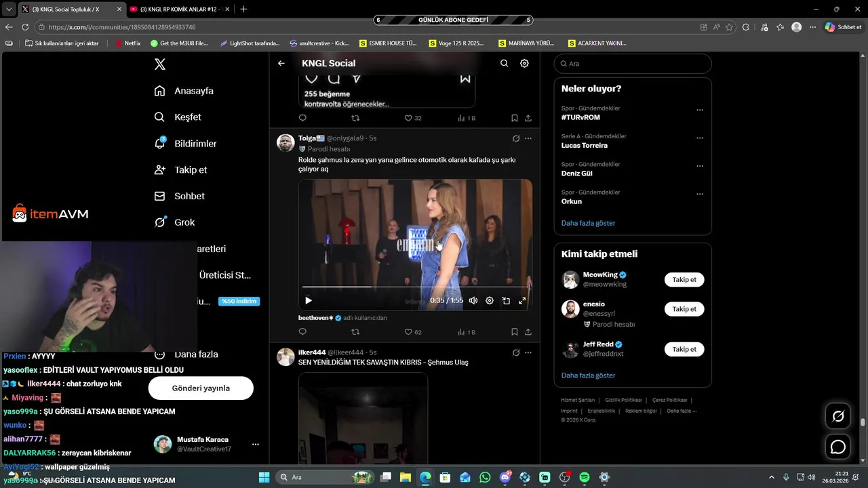The width and height of the screenshot is (868, 488).
Task: Open the floating chat messages button
Action: [838, 447]
